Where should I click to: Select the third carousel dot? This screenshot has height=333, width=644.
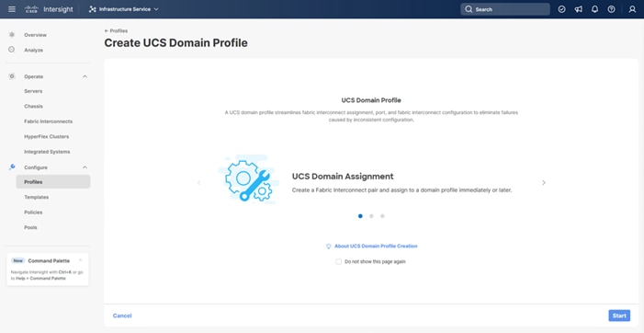(x=382, y=216)
